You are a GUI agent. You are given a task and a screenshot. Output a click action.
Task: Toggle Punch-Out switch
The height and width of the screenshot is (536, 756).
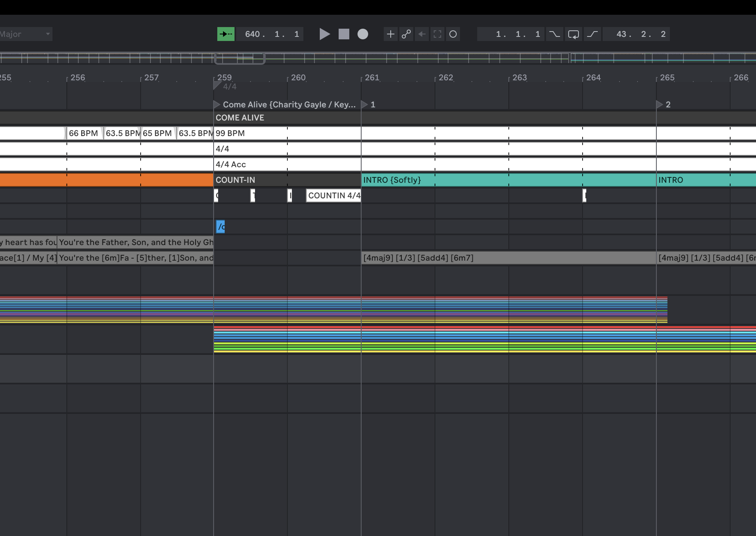(x=592, y=34)
